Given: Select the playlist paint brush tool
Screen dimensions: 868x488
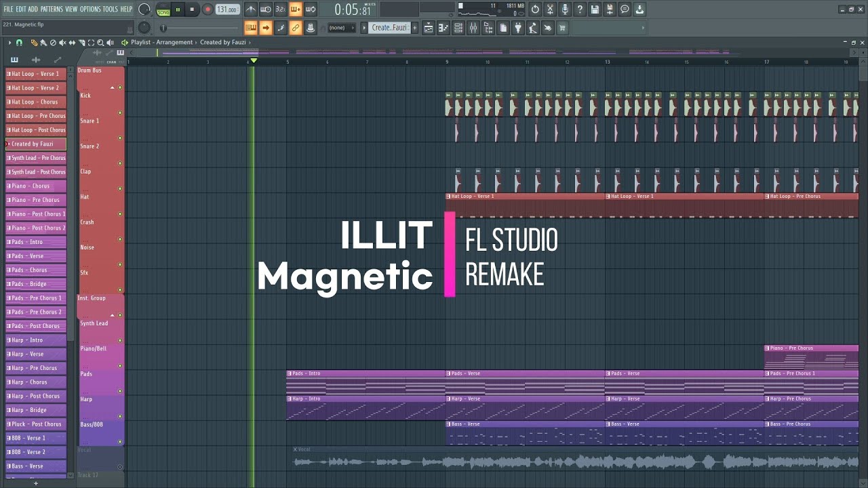Looking at the screenshot, I should pos(43,43).
